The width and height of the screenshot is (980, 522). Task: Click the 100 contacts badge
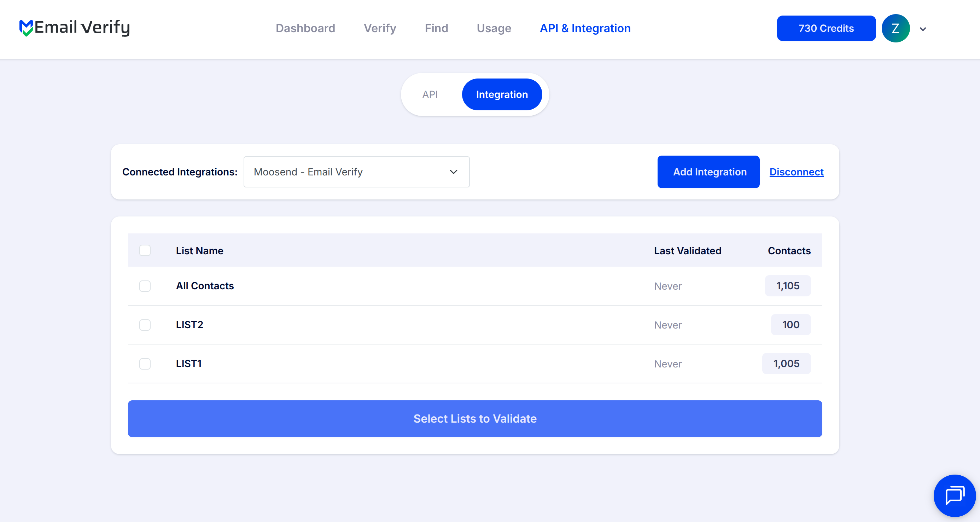click(791, 325)
